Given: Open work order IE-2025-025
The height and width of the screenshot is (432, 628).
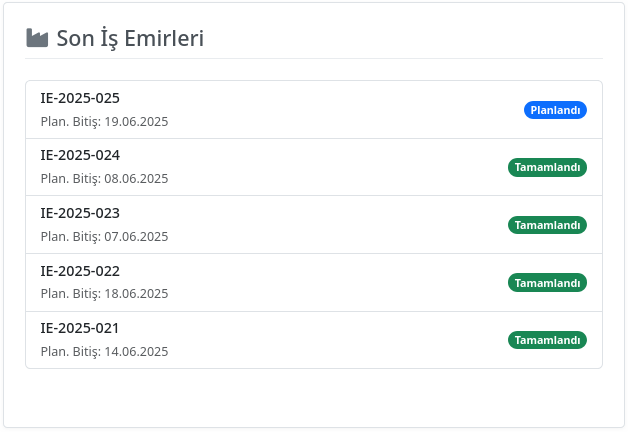Looking at the screenshot, I should click(x=80, y=98).
